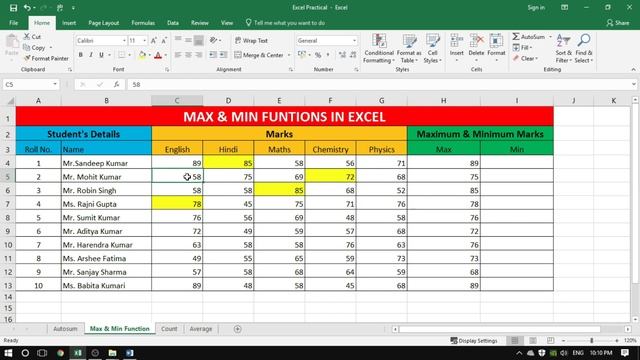This screenshot has height=360, width=640.
Task: Toggle Underline formatting
Action: click(x=101, y=55)
